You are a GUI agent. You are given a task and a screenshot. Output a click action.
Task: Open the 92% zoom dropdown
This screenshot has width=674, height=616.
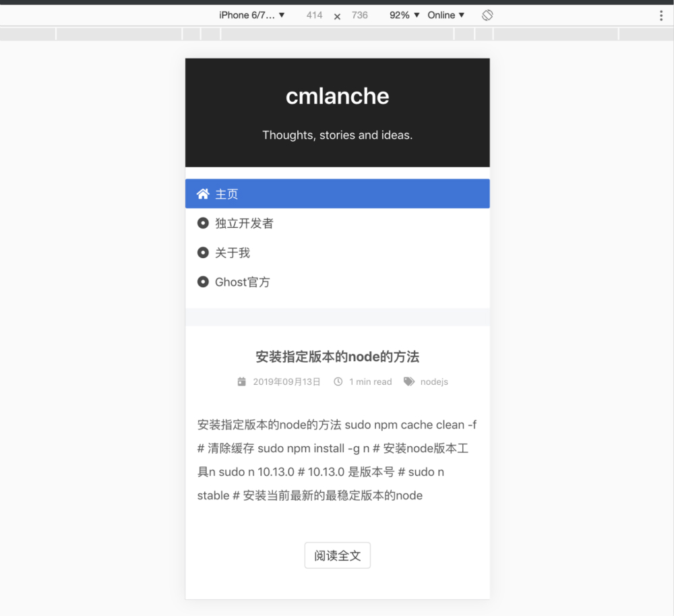tap(403, 14)
